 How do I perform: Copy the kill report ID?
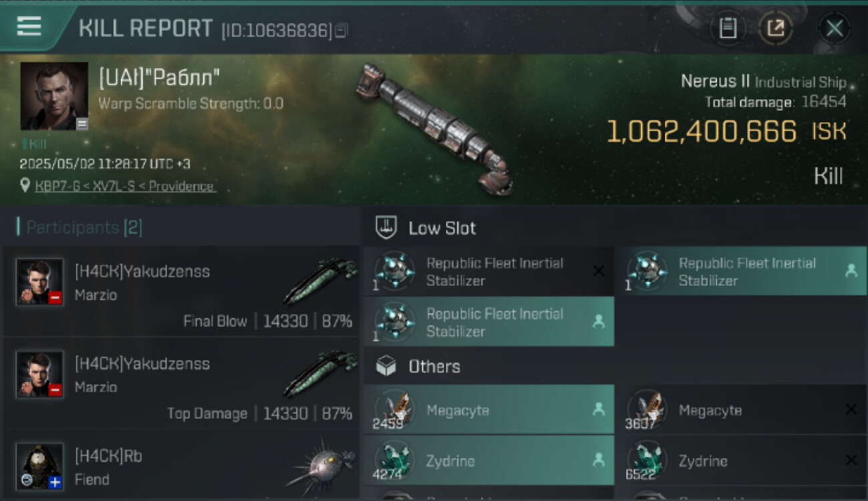(341, 30)
